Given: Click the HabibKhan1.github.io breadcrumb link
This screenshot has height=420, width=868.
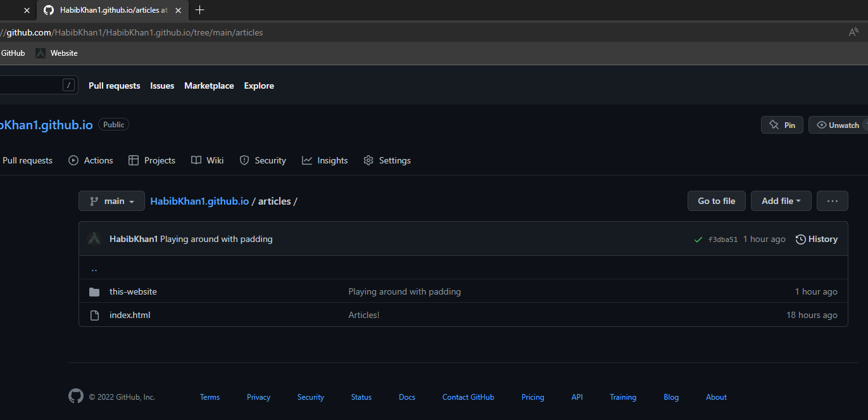Looking at the screenshot, I should (199, 201).
